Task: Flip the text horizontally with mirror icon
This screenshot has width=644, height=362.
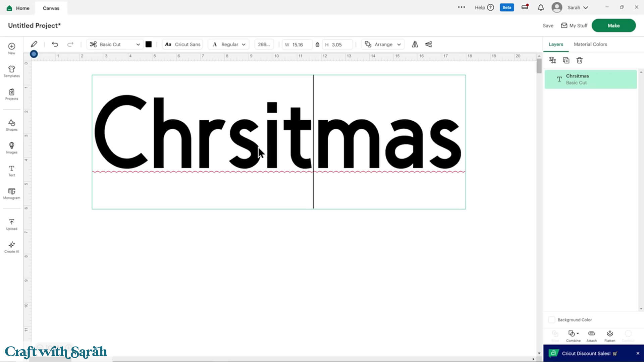Action: [x=415, y=44]
